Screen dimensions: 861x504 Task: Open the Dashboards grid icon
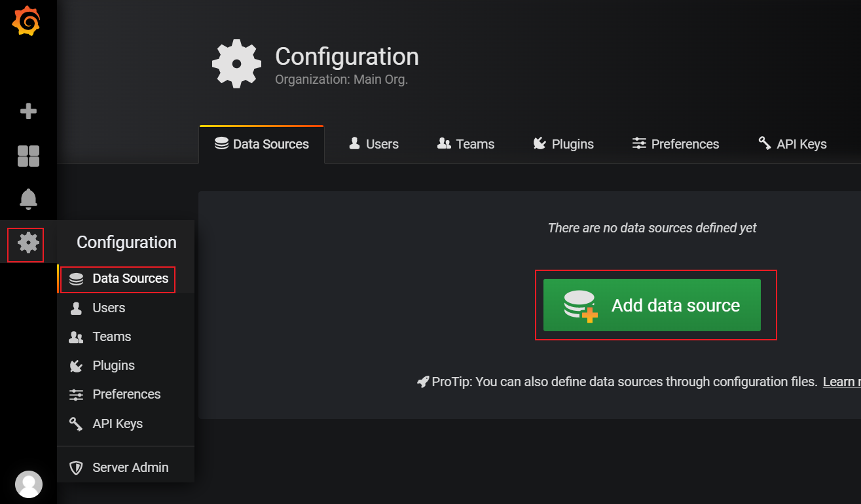(28, 156)
